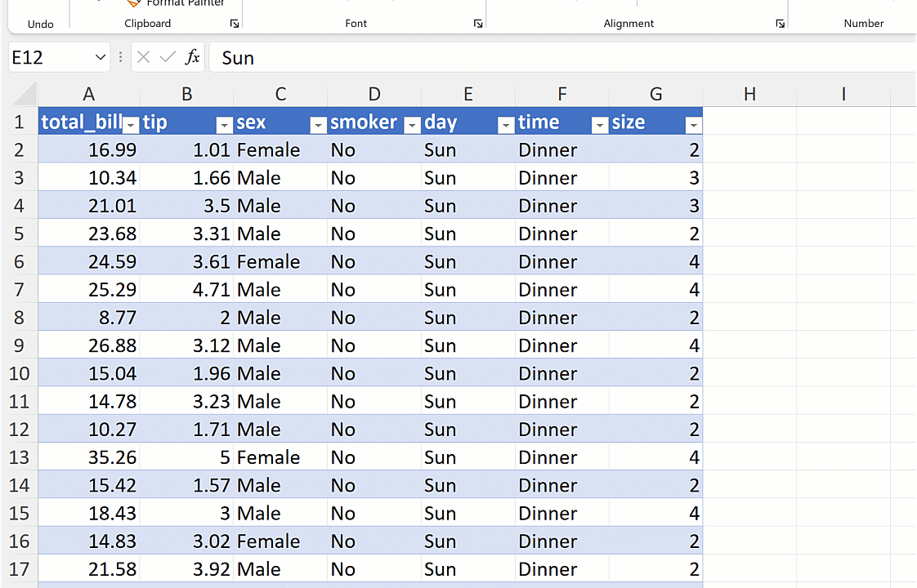Viewport: 917px width, 588px height.
Task: Open the Alignment settings dialog launcher
Action: (780, 24)
